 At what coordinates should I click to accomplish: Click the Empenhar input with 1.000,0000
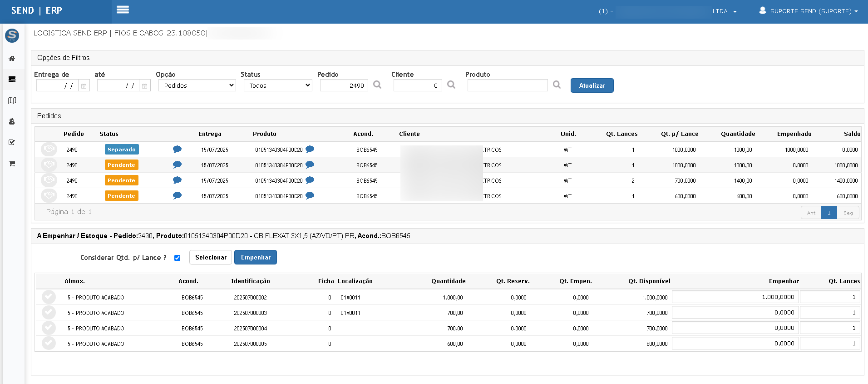tap(735, 297)
